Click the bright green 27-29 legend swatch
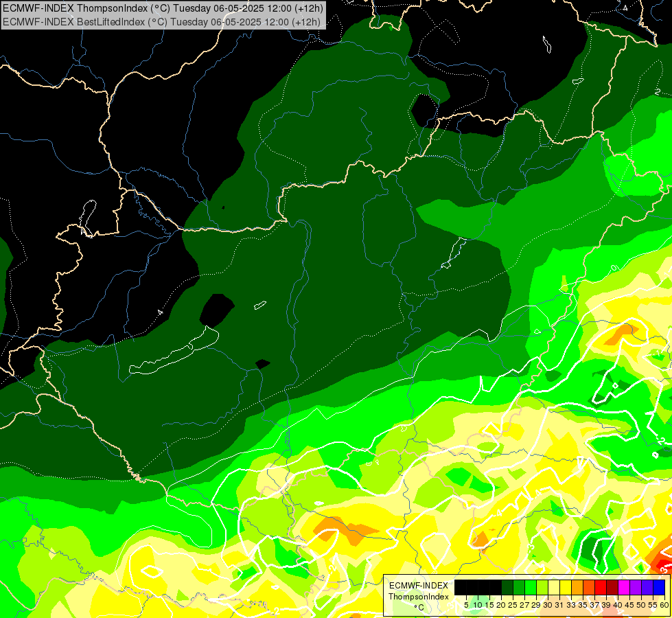Image resolution: width=672 pixels, height=618 pixels. click(x=531, y=587)
